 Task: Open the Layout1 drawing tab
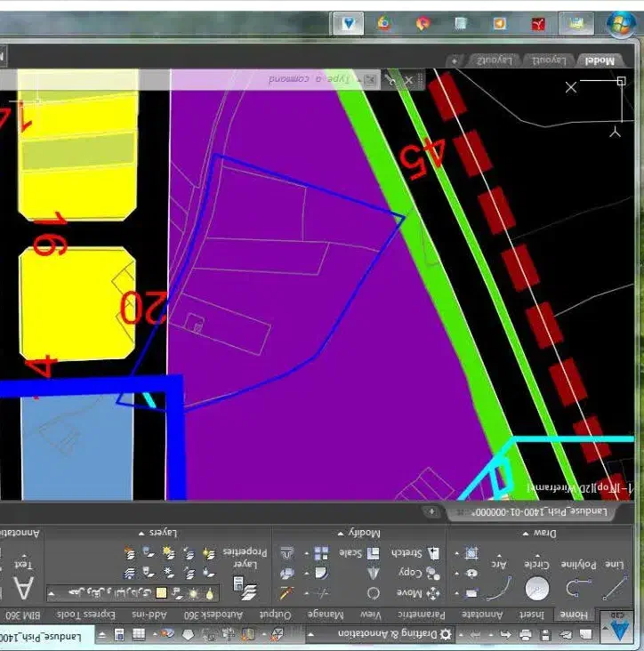click(x=548, y=60)
